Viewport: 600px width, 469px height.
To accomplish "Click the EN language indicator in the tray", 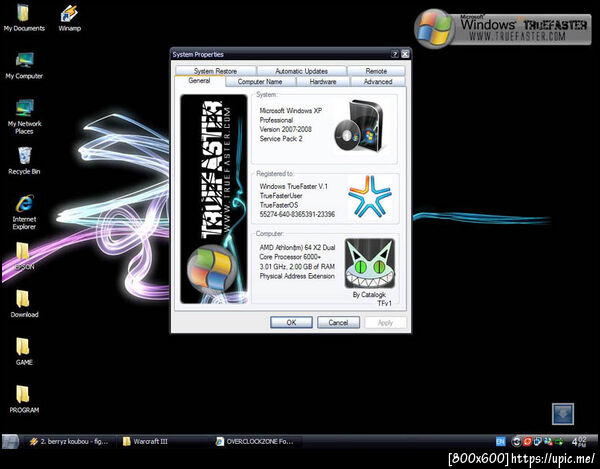I will pyautogui.click(x=500, y=441).
